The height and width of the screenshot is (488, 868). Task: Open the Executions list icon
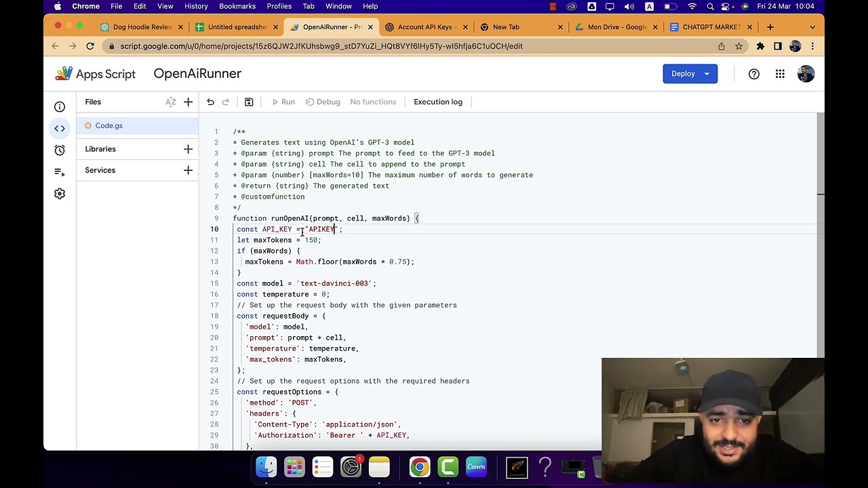pyautogui.click(x=60, y=172)
